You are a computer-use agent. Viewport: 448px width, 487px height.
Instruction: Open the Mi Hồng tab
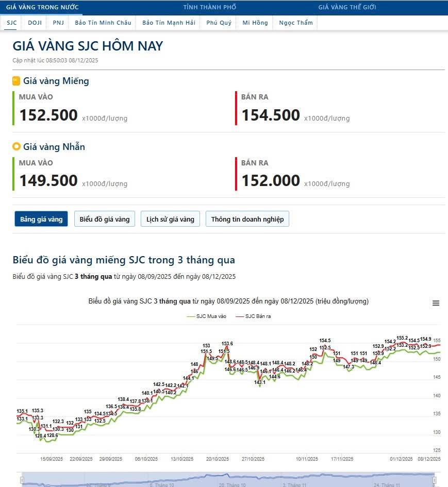click(255, 23)
